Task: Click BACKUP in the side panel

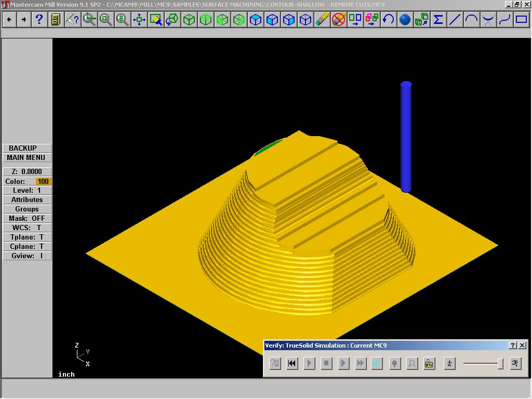Action: pyautogui.click(x=27, y=148)
